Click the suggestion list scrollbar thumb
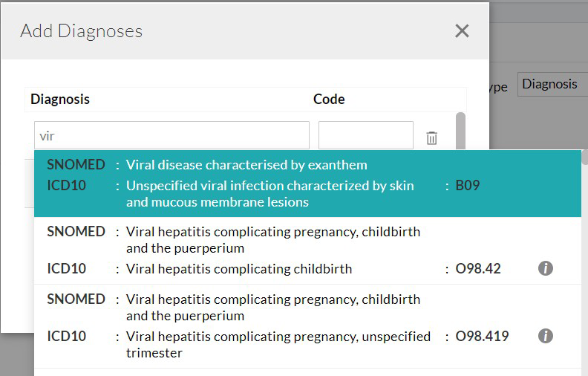 (585, 158)
